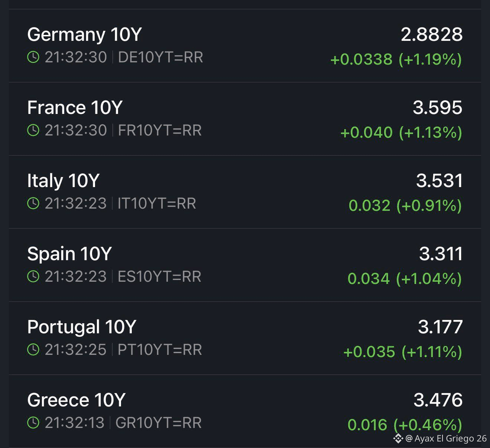Select the Spain 10Y title
Viewport: 490px width, 448px height.
click(x=69, y=254)
